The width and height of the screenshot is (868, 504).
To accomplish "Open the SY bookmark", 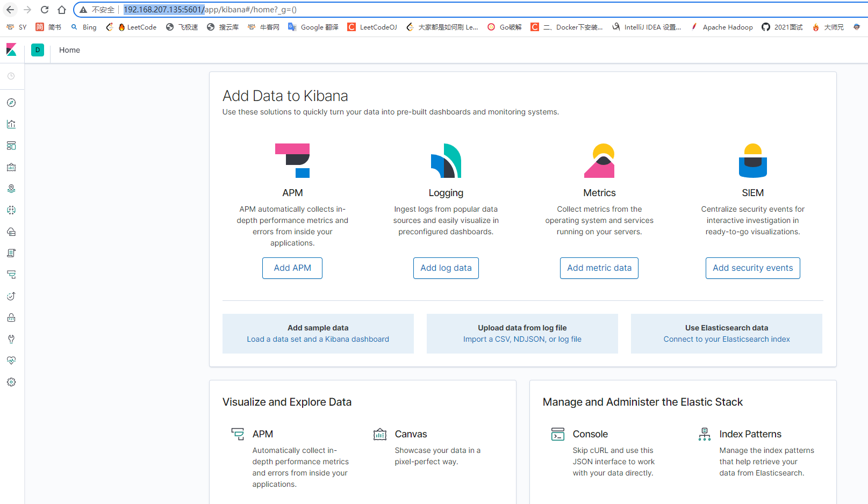I will point(16,27).
